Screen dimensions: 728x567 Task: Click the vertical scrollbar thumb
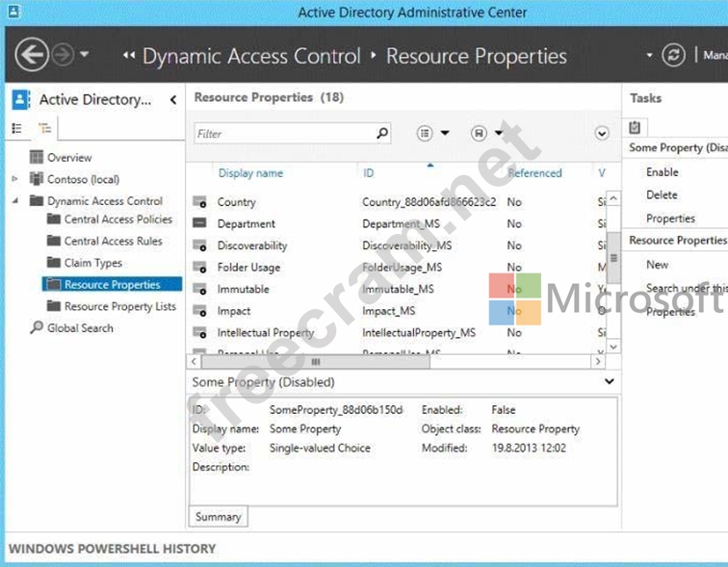(613, 258)
